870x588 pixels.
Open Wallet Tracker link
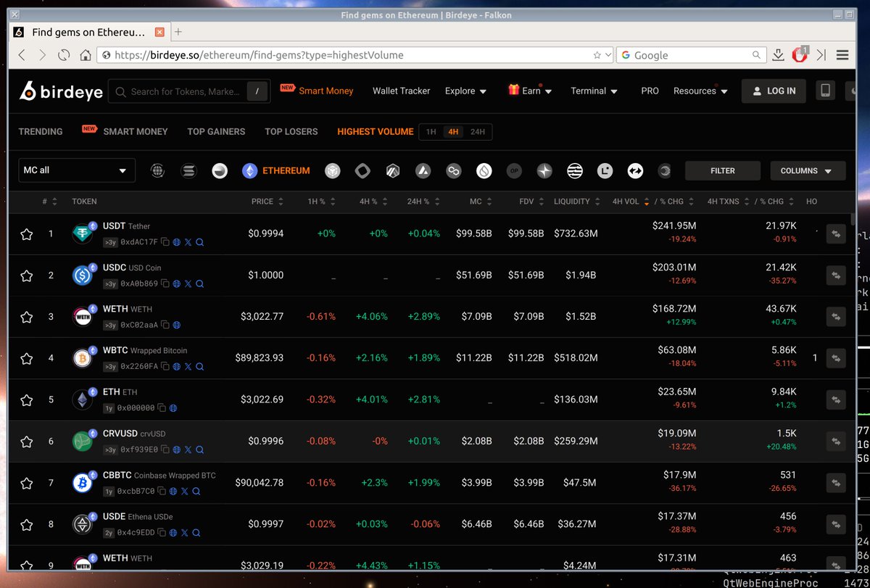click(401, 91)
